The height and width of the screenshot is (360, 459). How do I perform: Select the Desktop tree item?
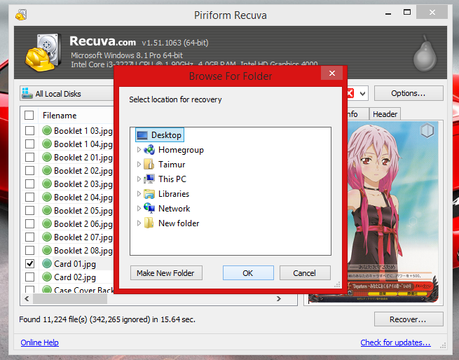(160, 135)
